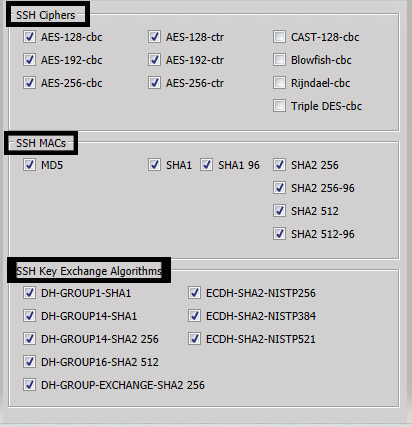
Task: Uncheck SHA2 512 MAC option
Action: click(279, 211)
